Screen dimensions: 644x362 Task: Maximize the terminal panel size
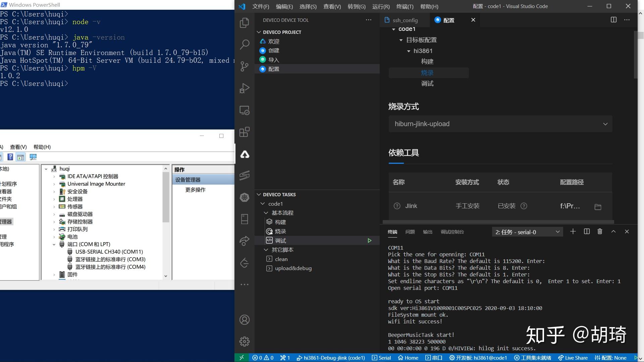613,231
